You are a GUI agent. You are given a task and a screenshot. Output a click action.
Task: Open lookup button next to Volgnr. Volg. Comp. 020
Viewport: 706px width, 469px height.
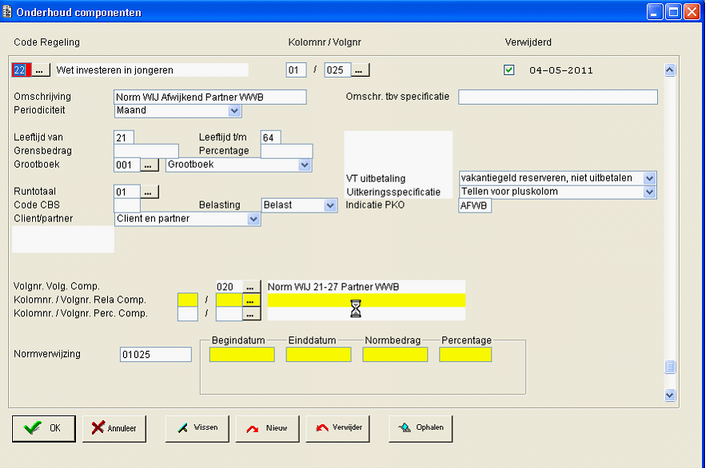[x=251, y=287]
